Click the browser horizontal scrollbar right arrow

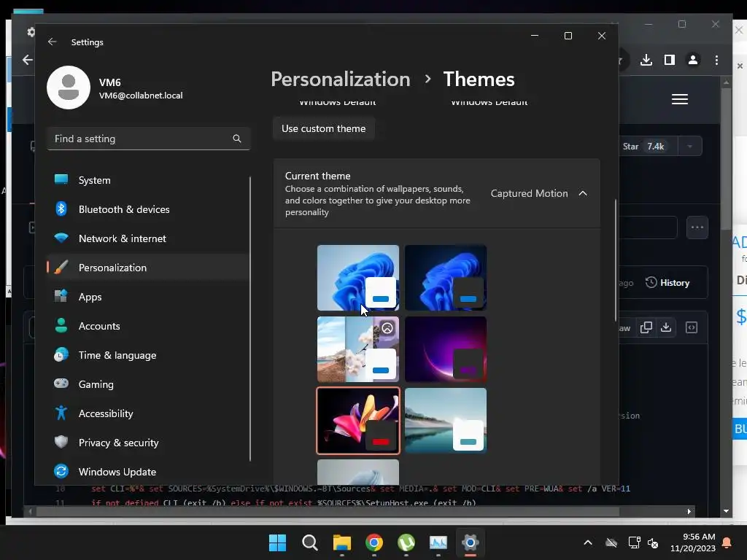pyautogui.click(x=689, y=511)
